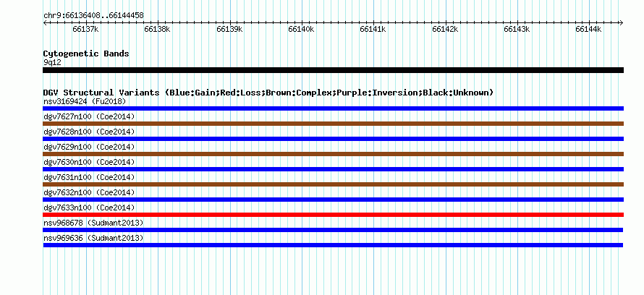644x295 pixels.
Task: Click the 66141k ruler tick label
Action: coord(373,29)
